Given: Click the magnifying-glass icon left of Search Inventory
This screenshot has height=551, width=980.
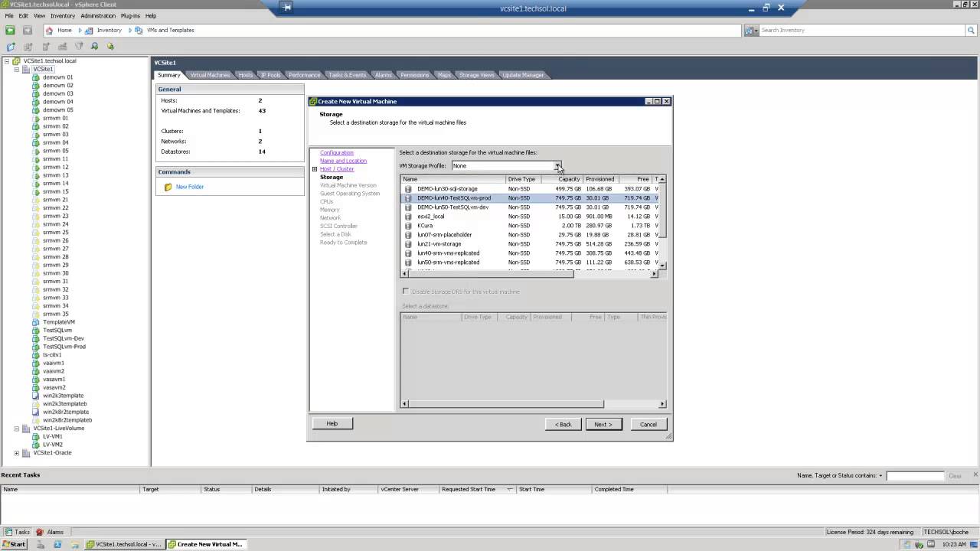Looking at the screenshot, I should pyautogui.click(x=749, y=31).
